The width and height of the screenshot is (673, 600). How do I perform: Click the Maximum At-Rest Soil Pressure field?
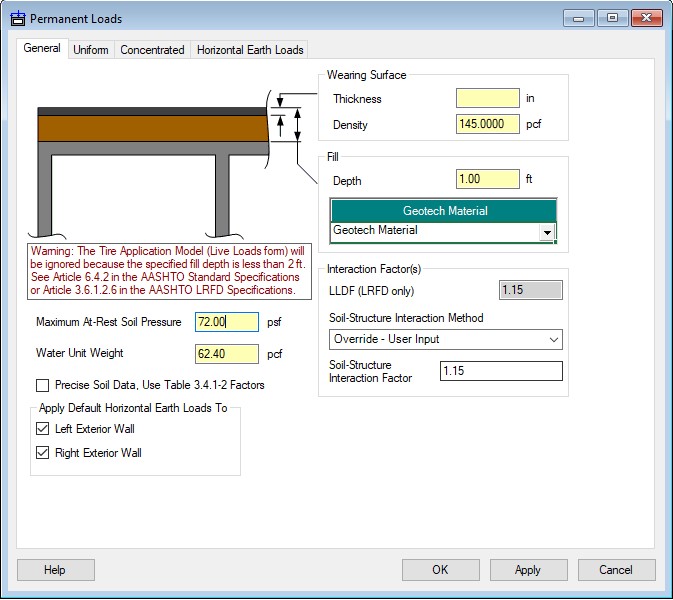point(227,322)
